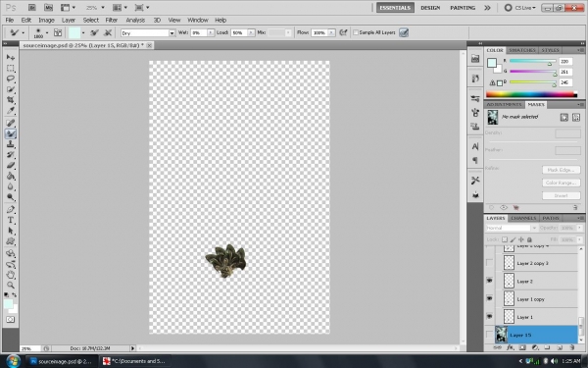The width and height of the screenshot is (588, 368).
Task: Open the Layer menu
Action: pos(69,21)
